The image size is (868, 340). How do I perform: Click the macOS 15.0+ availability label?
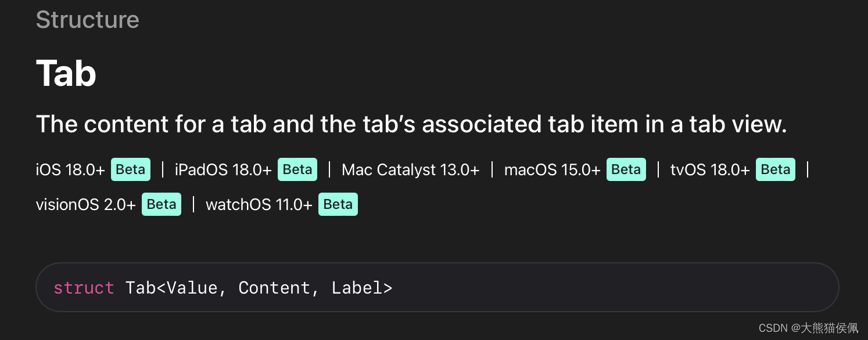click(553, 170)
